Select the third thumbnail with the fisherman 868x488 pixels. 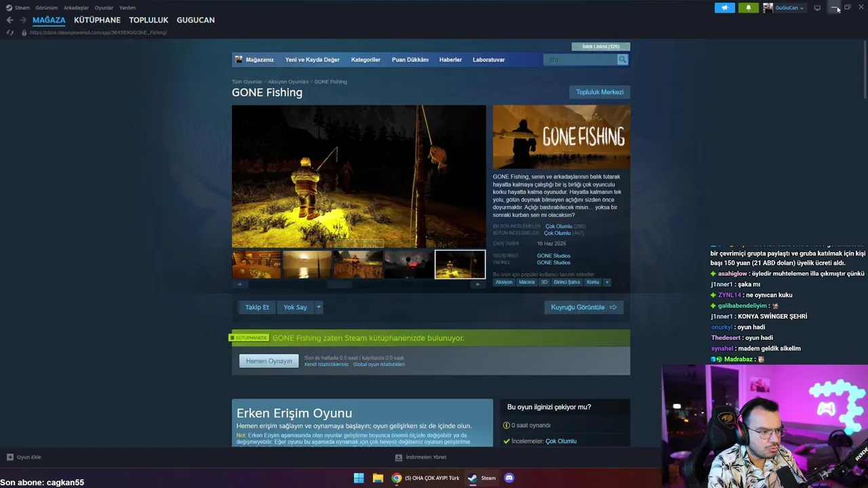point(358,264)
